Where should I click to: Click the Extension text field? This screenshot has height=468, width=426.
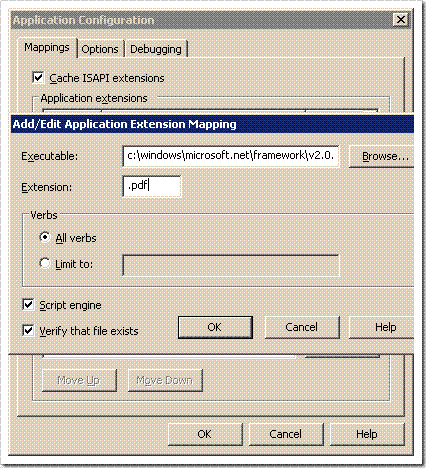(152, 186)
